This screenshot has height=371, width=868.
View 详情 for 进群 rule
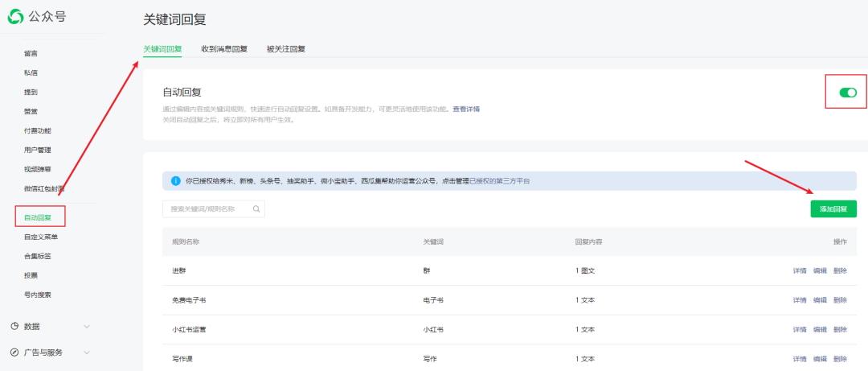point(800,270)
